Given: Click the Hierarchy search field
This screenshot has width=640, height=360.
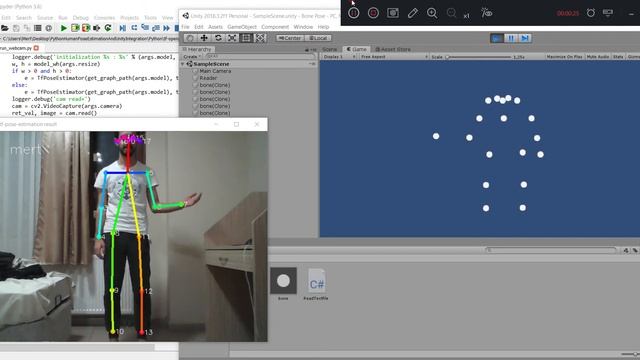Looking at the screenshot, I should pyautogui.click(x=260, y=56).
